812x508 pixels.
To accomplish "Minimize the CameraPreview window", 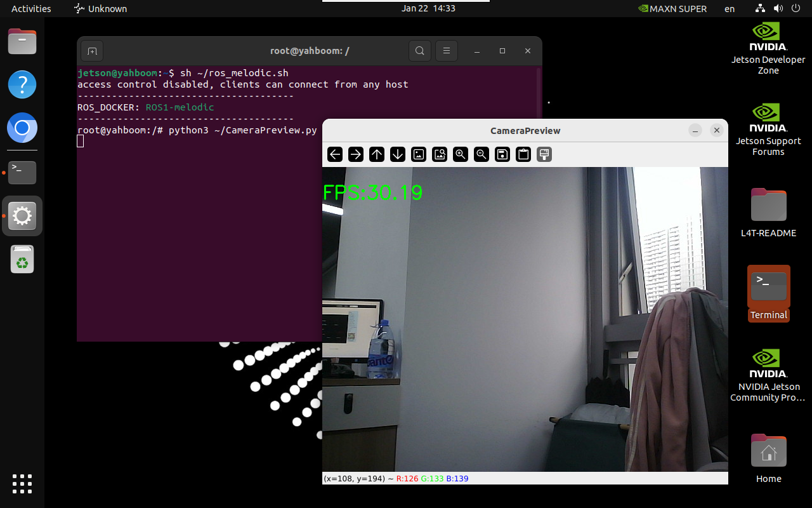I will [x=695, y=131].
